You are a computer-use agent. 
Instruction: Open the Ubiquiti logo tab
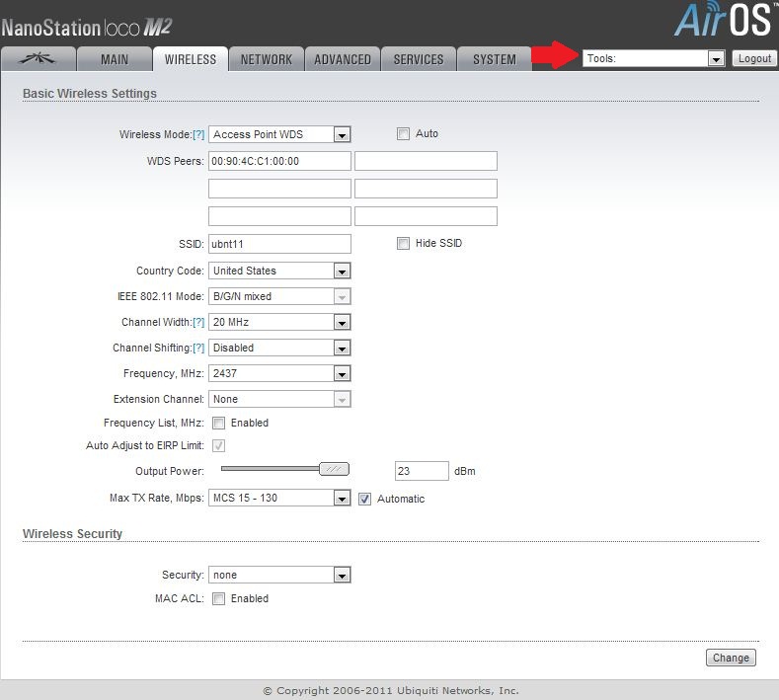point(38,59)
